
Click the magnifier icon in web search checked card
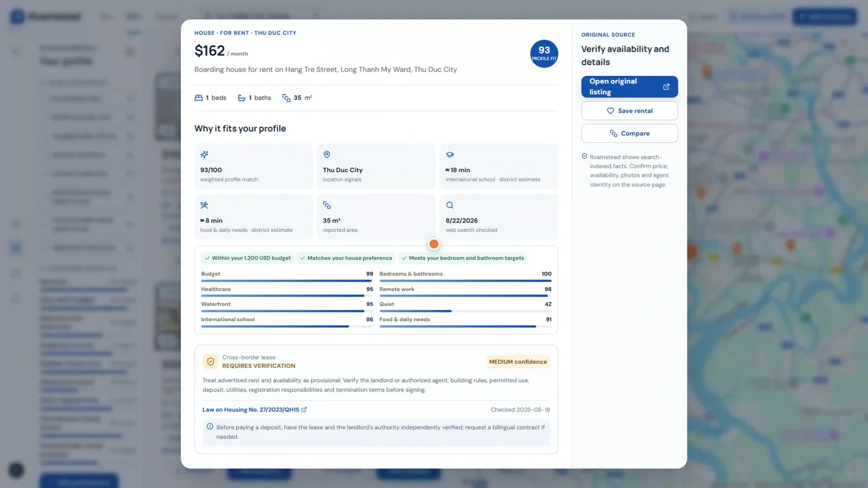click(450, 206)
